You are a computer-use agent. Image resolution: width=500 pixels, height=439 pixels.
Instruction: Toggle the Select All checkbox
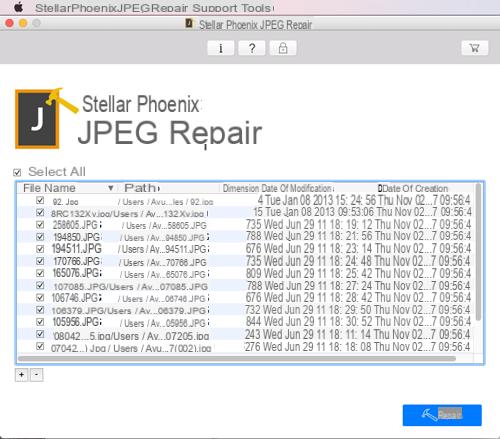17,172
